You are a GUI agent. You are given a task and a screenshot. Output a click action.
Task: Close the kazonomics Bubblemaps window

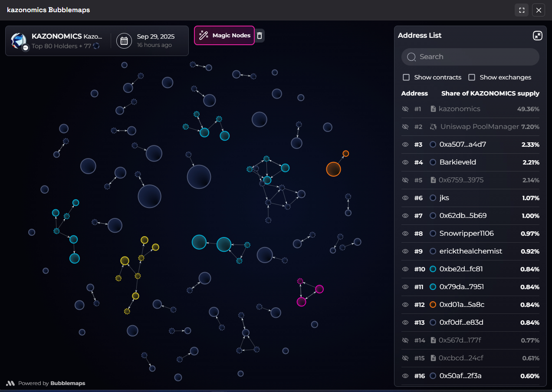[539, 10]
